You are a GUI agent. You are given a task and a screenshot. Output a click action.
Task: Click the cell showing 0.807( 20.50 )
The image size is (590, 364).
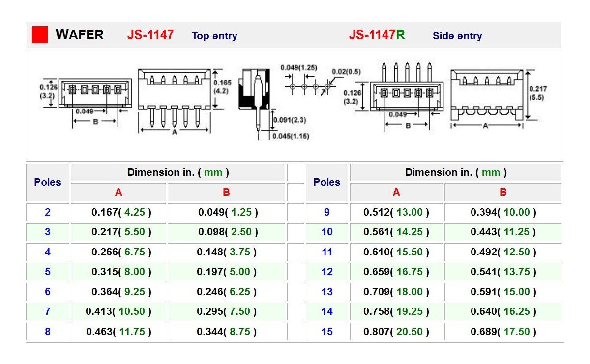(396, 332)
